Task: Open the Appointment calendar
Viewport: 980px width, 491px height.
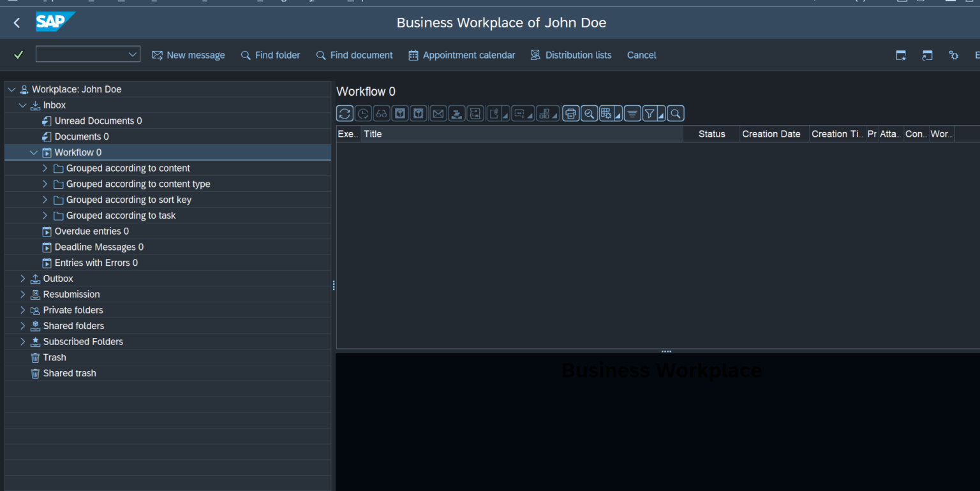Action: pyautogui.click(x=462, y=55)
